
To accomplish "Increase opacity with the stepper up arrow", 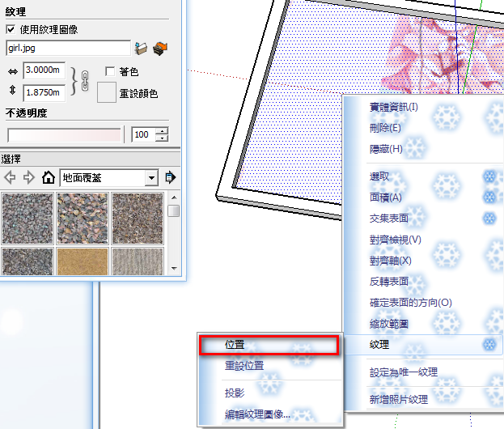I will [162, 131].
